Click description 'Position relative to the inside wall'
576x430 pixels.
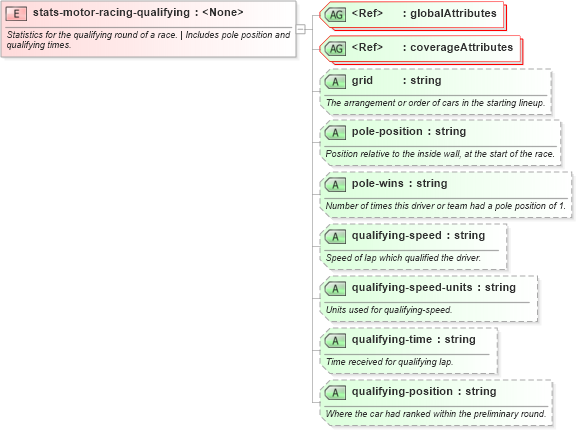[x=440, y=154]
